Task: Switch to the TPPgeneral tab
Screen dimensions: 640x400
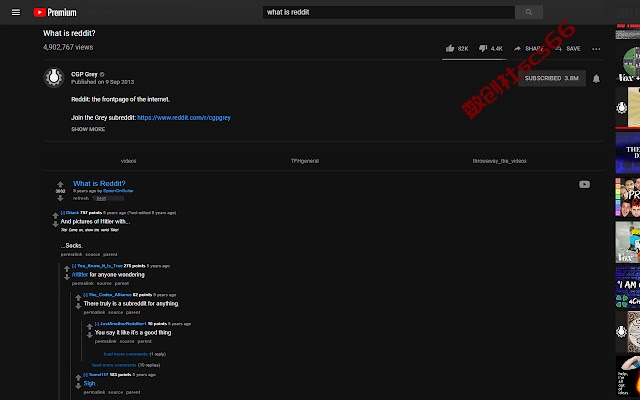Action: pos(305,161)
